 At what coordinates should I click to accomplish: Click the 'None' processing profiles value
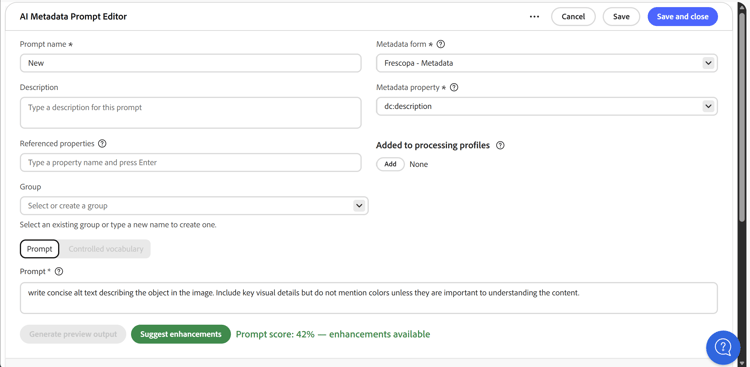[419, 164]
